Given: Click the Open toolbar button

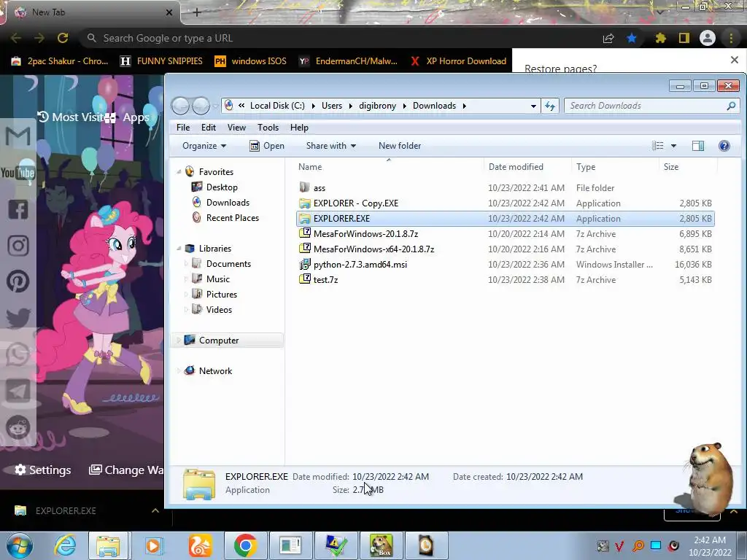Looking at the screenshot, I should (x=267, y=146).
